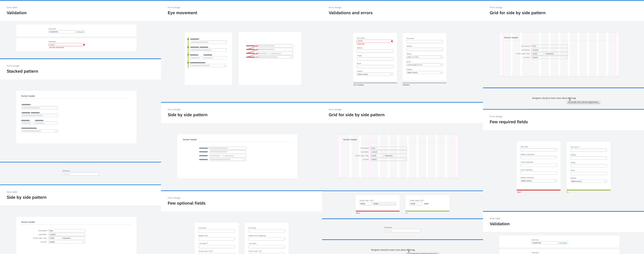The image size is (644, 254).
Task: Click error icon in 'Username already taken' field
Action: [84, 45]
